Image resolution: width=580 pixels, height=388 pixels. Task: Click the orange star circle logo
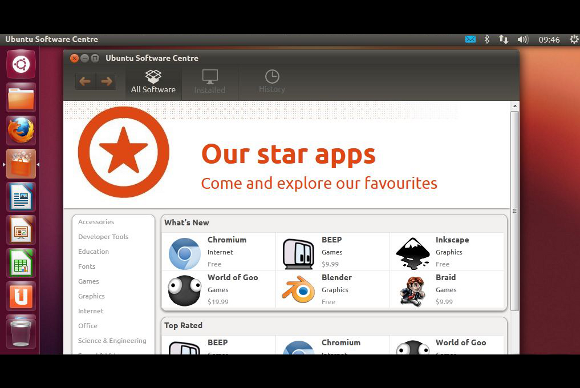pos(124,152)
